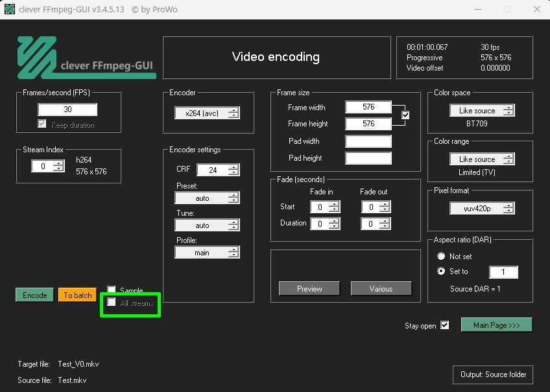Screen dimensions: 550x392
Task: Click the Stream Index spinner
Action: point(48,166)
